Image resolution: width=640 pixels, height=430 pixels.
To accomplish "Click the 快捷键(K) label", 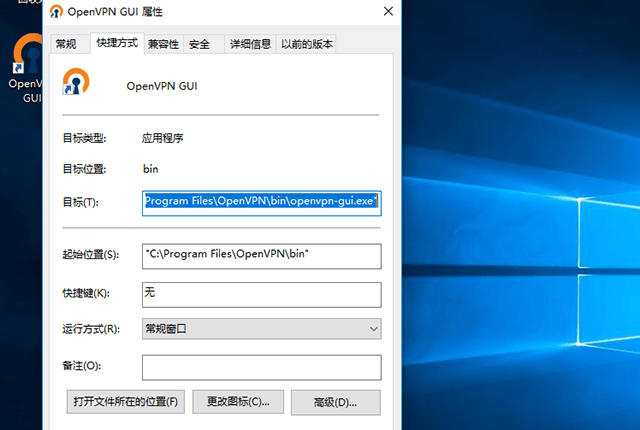I will click(x=86, y=293).
